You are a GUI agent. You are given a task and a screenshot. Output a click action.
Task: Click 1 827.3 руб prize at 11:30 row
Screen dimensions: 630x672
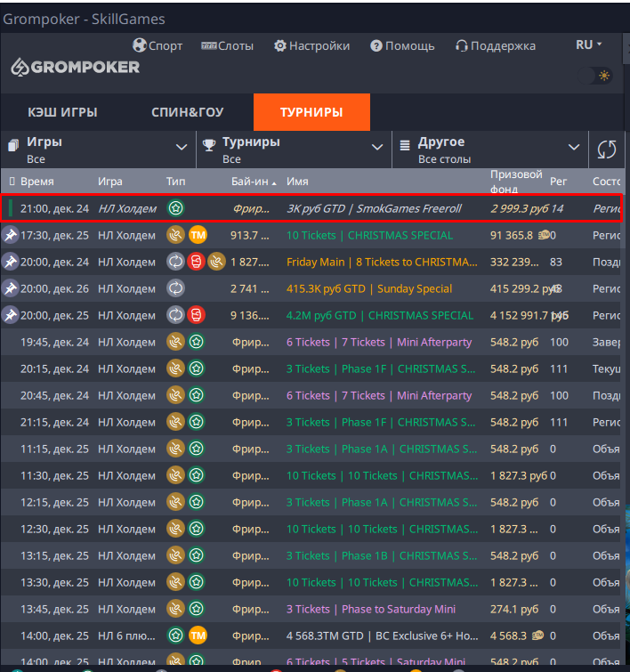(519, 475)
